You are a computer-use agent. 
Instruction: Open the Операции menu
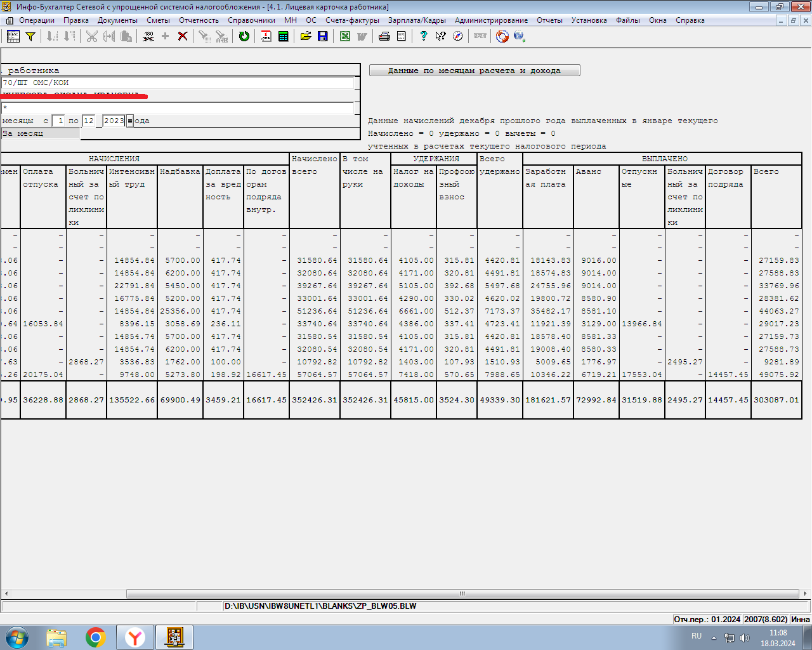click(37, 20)
